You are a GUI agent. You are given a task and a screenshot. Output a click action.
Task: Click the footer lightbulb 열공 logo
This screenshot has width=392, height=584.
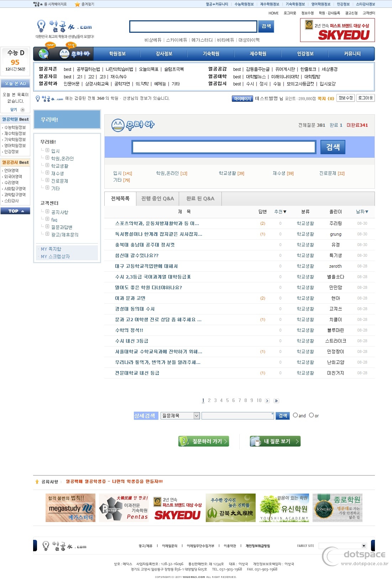(64, 546)
